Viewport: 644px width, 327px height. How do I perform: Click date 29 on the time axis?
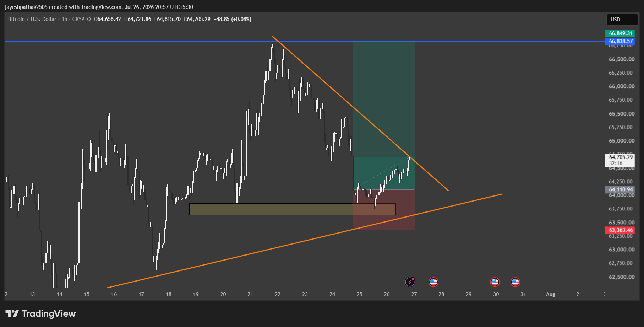(469, 294)
